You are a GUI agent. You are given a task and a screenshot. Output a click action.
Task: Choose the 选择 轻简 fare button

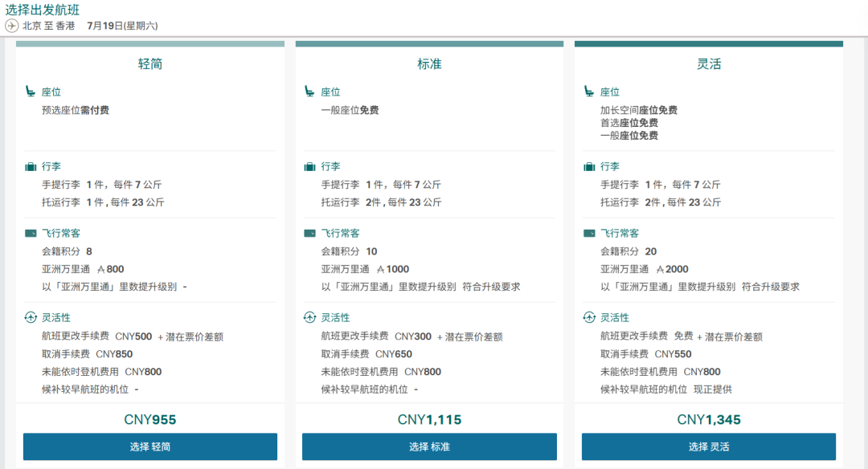pos(150,447)
